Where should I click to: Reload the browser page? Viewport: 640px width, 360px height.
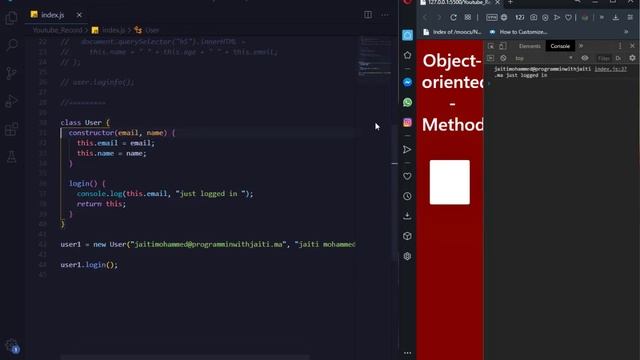pos(453,18)
